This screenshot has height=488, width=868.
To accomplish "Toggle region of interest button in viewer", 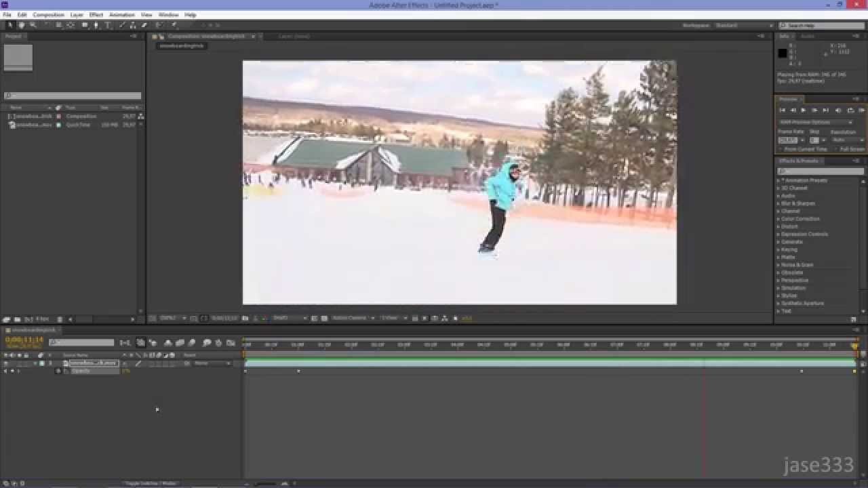I will 315,318.
